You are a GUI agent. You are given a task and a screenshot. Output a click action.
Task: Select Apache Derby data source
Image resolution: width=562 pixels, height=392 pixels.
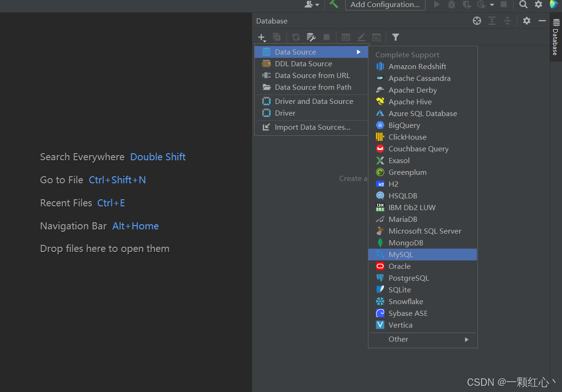click(x=422, y=90)
